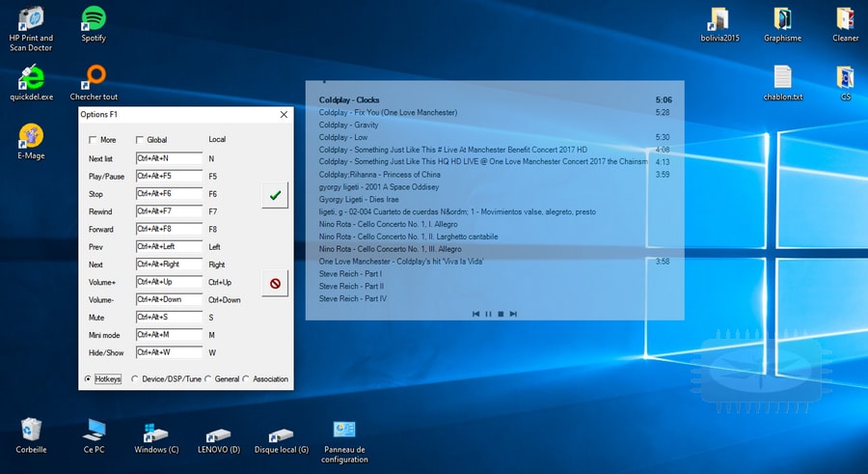Click the Next hotkey field Ctrl+Alt+Right
The image size is (868, 474).
click(169, 265)
